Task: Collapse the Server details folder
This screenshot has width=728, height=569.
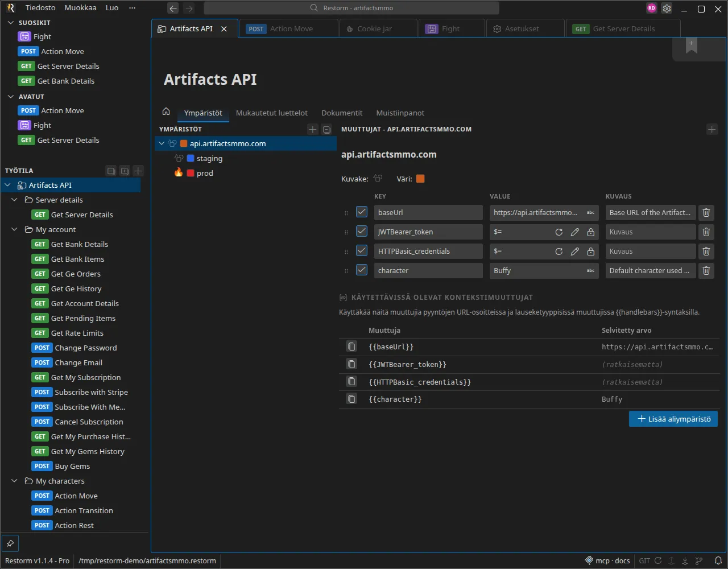Action: 15,200
